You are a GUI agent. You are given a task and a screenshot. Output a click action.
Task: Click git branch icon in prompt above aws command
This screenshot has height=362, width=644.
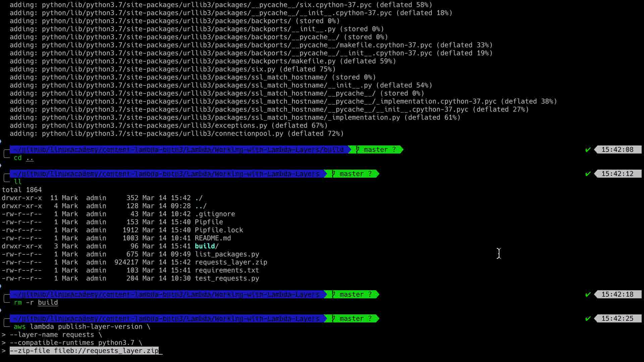[333, 319]
